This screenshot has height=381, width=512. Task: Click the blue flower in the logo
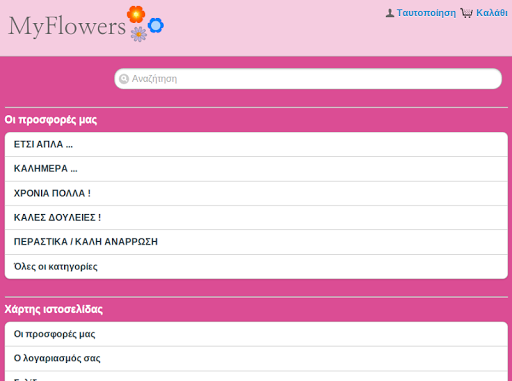(x=156, y=25)
